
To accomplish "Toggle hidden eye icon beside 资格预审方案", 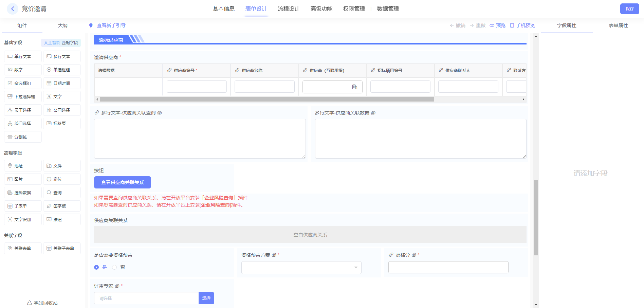I will pos(274,255).
